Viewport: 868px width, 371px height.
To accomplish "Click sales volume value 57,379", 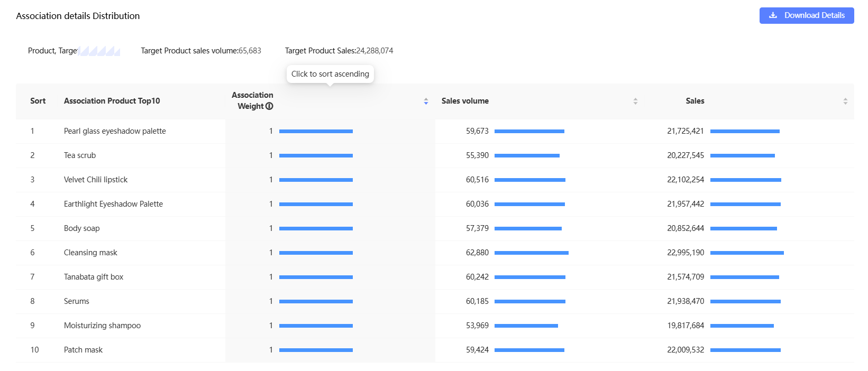I will (477, 228).
